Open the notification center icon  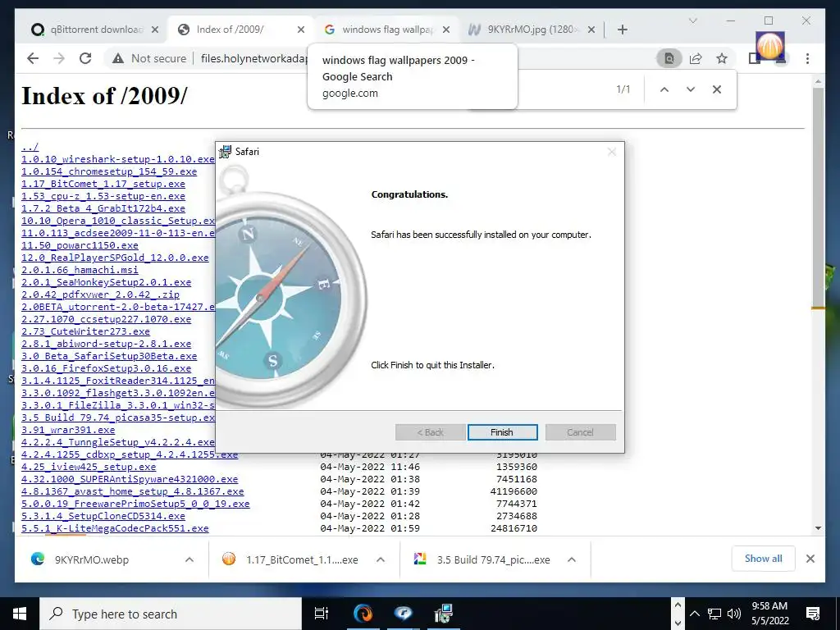click(813, 614)
